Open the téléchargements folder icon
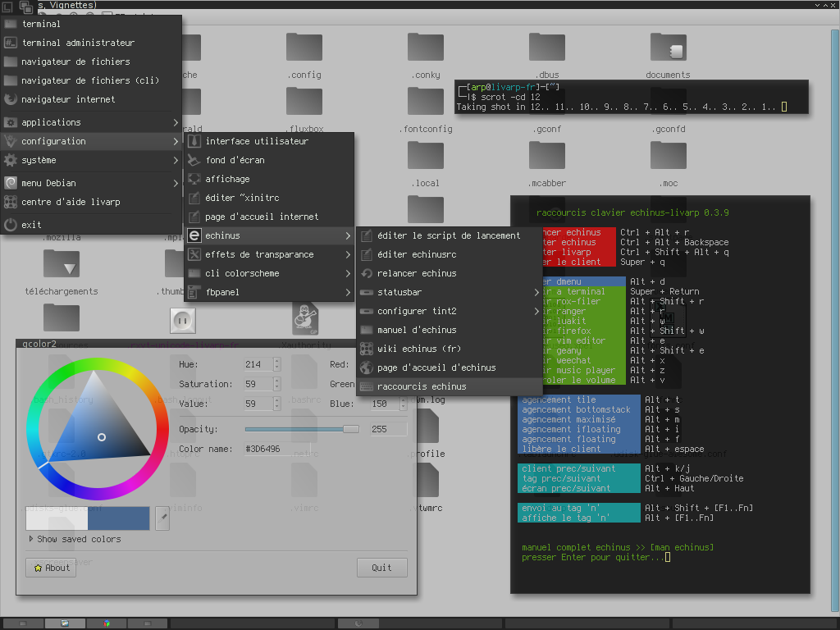The width and height of the screenshot is (840, 630). [62, 263]
